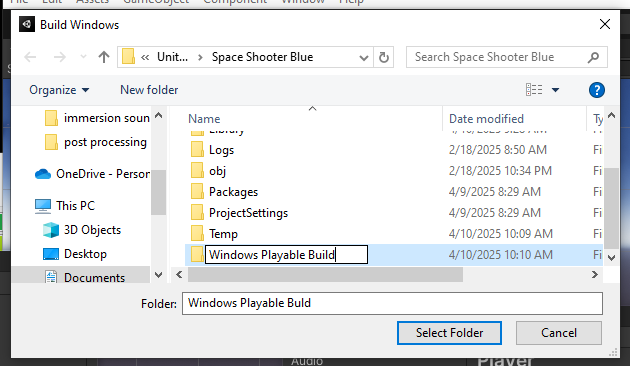The width and height of the screenshot is (630, 366).
Task: Click the Space Shooter Blue breadcrumb
Action: (x=262, y=57)
